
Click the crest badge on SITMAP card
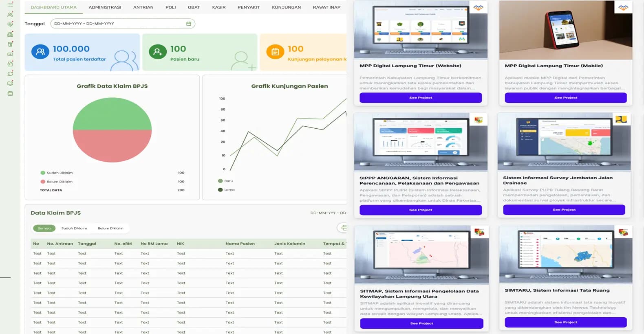[x=479, y=232]
